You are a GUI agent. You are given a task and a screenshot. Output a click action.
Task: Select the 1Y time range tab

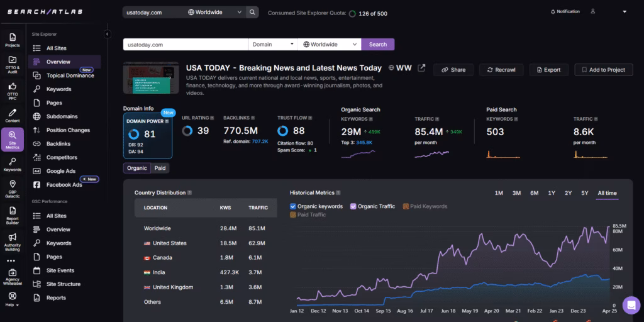(552, 193)
